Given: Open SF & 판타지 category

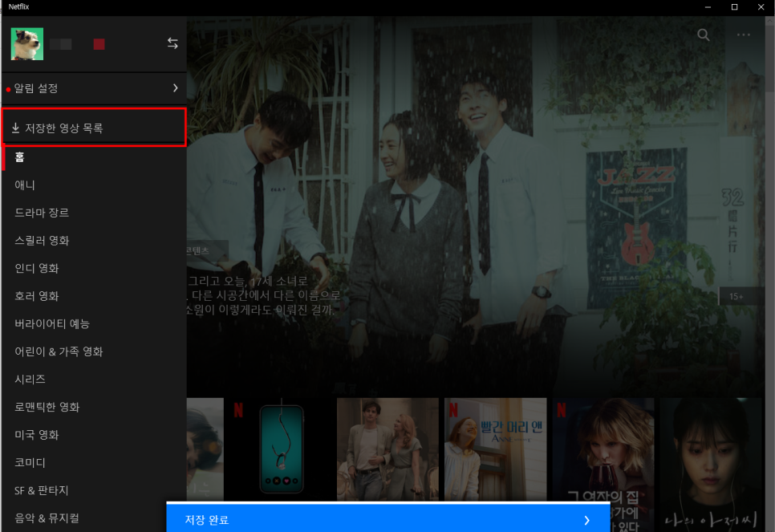Looking at the screenshot, I should 42,490.
